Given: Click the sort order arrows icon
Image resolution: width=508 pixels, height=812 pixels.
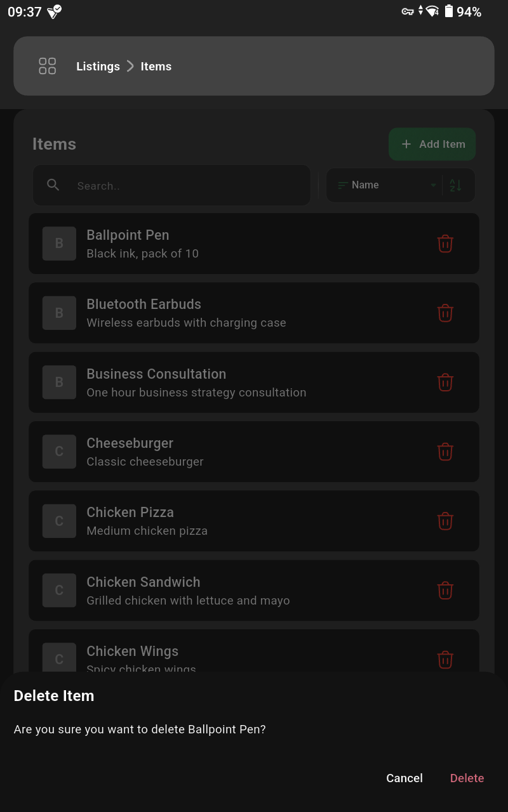Looking at the screenshot, I should 455,185.
